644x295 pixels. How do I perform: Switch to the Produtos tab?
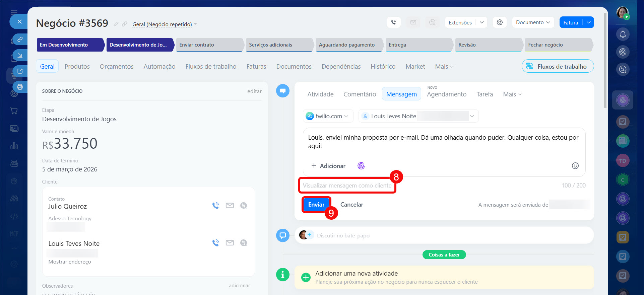click(x=77, y=66)
